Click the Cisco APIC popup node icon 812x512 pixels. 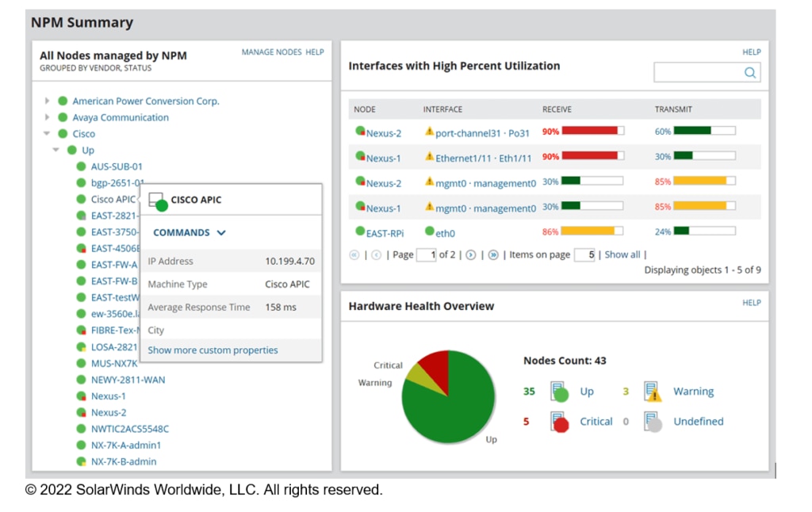(x=158, y=201)
